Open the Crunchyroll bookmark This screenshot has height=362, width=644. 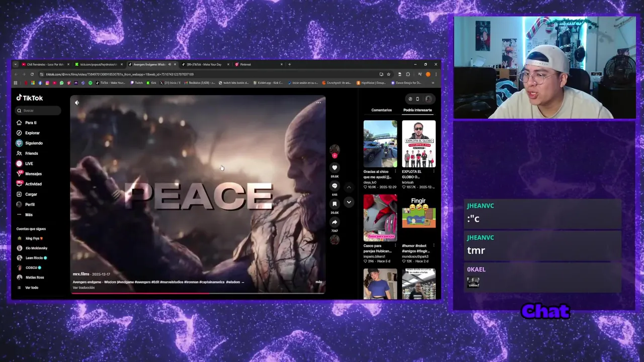pos(337,83)
